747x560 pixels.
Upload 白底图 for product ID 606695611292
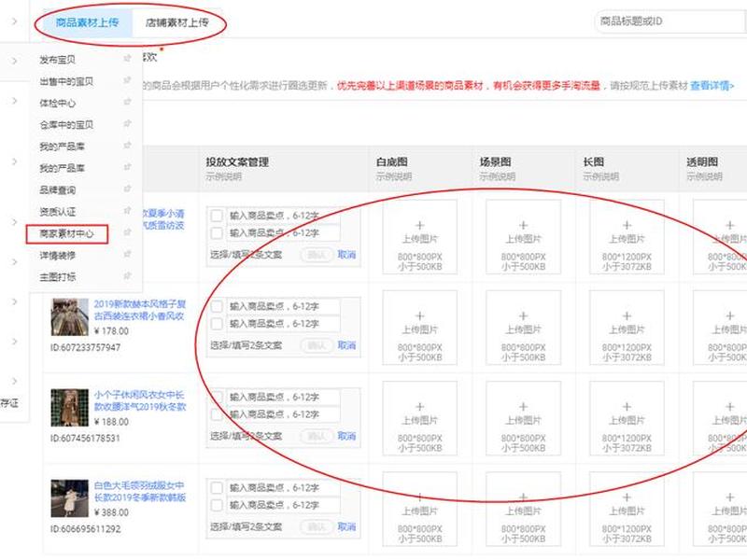click(419, 510)
